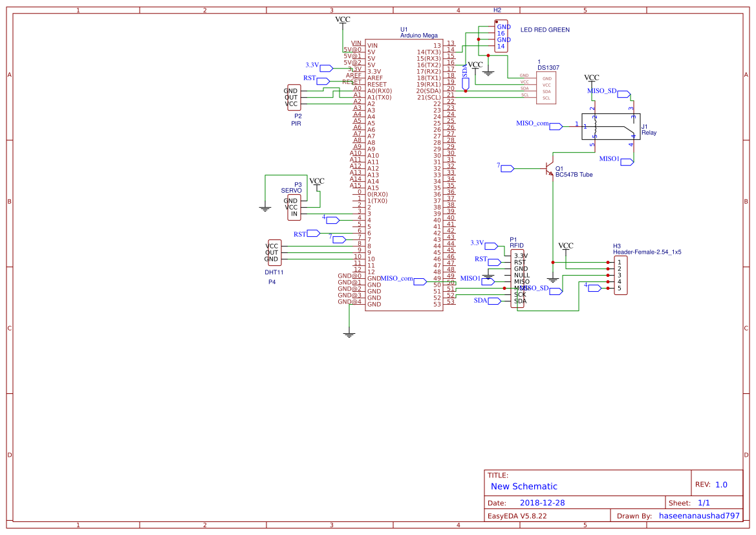
Task: Click the VCC symbol next to the servo connector
Action: click(x=317, y=183)
